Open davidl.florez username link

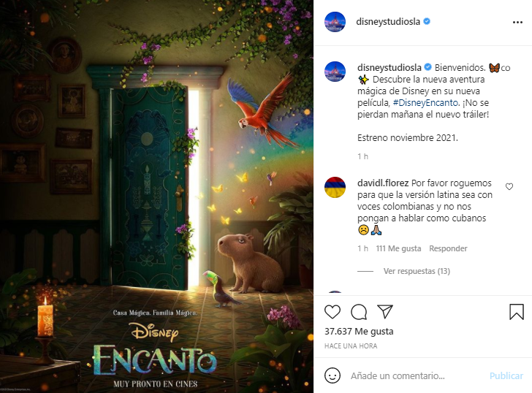click(383, 183)
